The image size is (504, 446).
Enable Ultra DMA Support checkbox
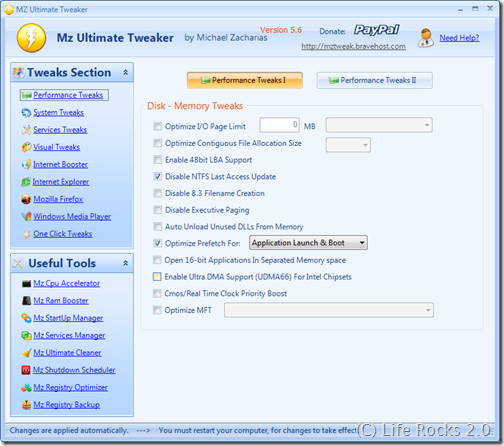[157, 277]
